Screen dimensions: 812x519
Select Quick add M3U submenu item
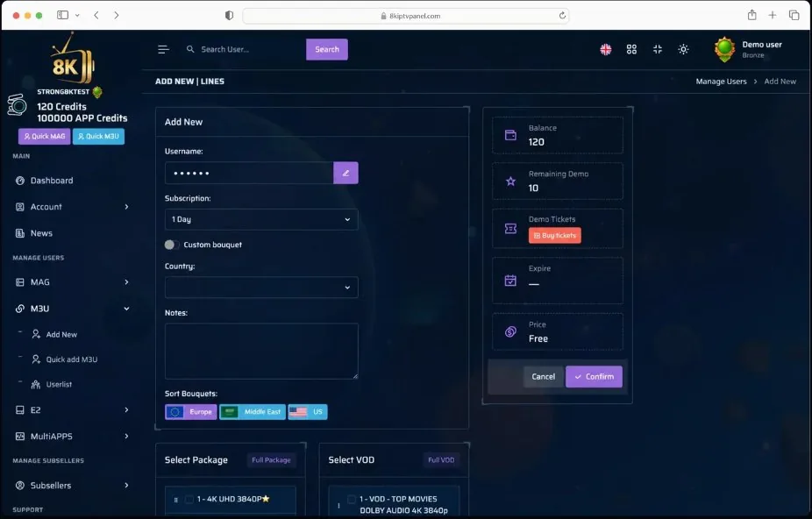(65, 359)
